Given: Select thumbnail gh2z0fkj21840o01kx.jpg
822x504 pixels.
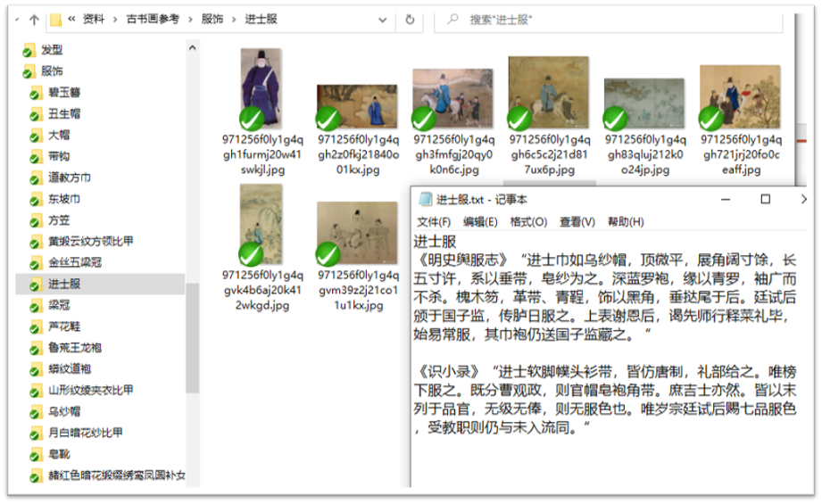Looking at the screenshot, I should pos(356,106).
